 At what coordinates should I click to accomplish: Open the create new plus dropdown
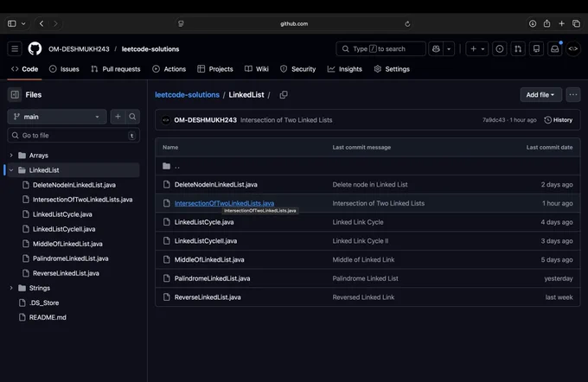(477, 48)
